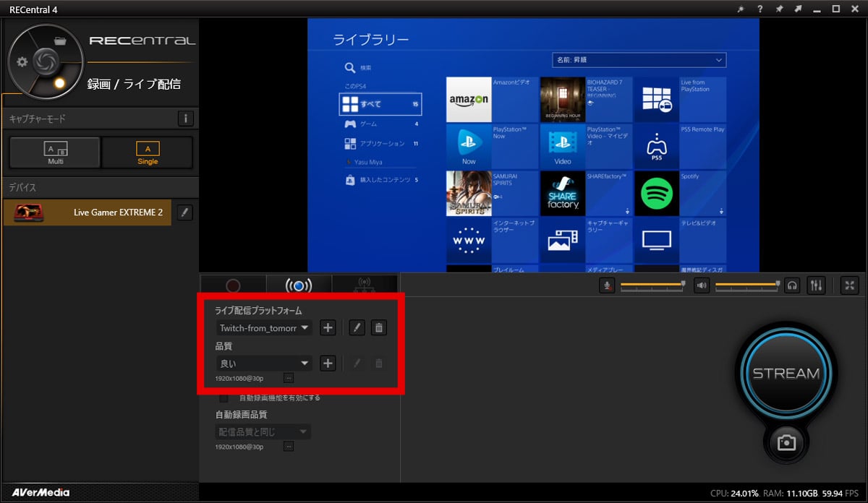The height and width of the screenshot is (503, 868).
Task: Switch capture mode to Multi
Action: (55, 152)
